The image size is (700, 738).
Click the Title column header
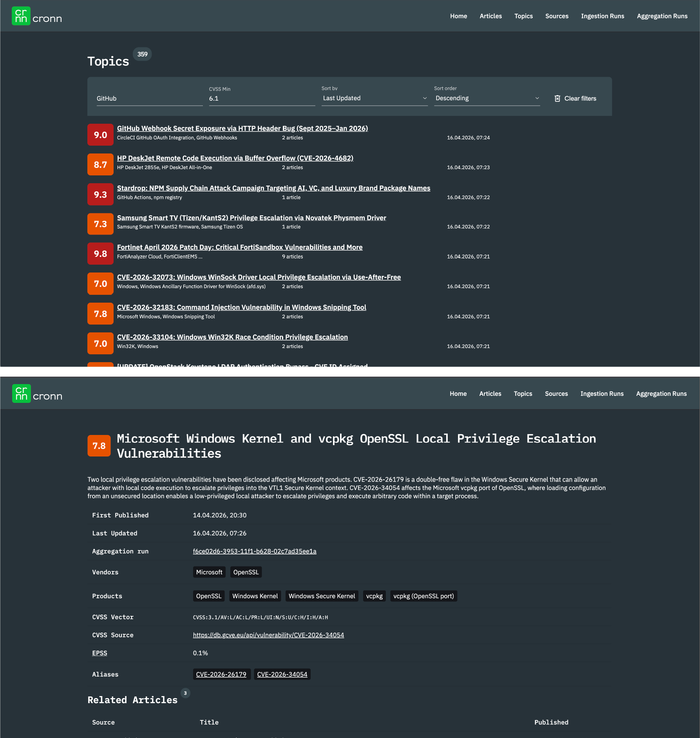tap(209, 722)
